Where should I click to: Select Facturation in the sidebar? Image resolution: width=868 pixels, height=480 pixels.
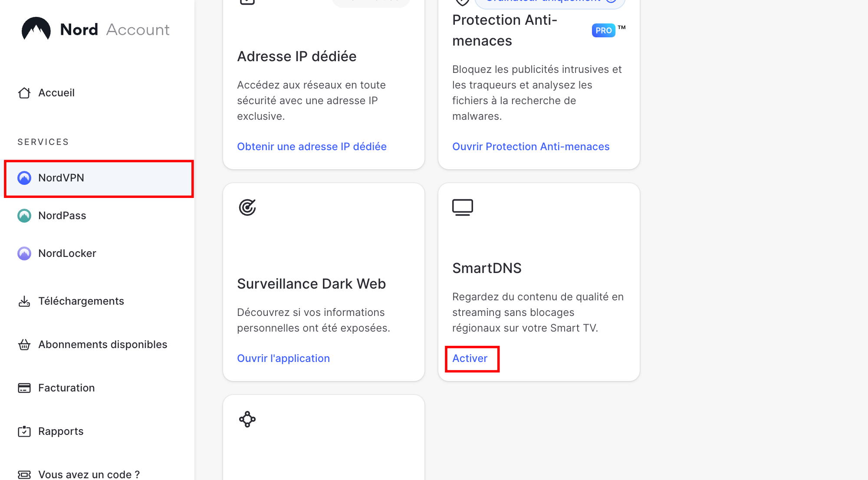pyautogui.click(x=66, y=388)
